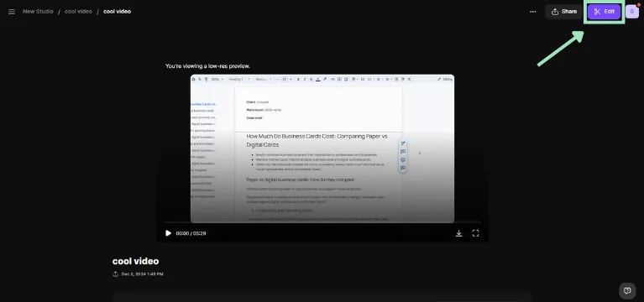Open the three-dot more options menu
The height and width of the screenshot is (302, 644).
532,12
